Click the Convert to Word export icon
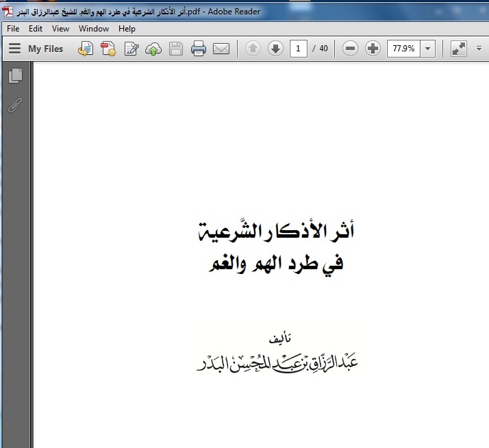 (x=86, y=49)
